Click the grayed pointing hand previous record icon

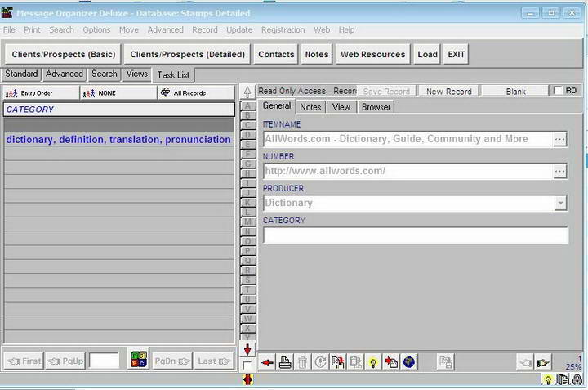click(x=525, y=362)
